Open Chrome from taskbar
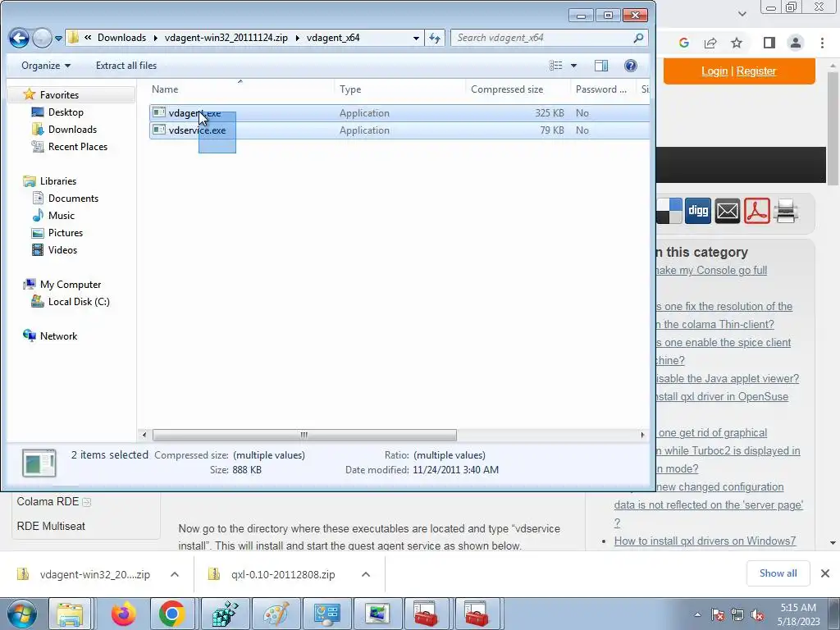 [x=172, y=614]
